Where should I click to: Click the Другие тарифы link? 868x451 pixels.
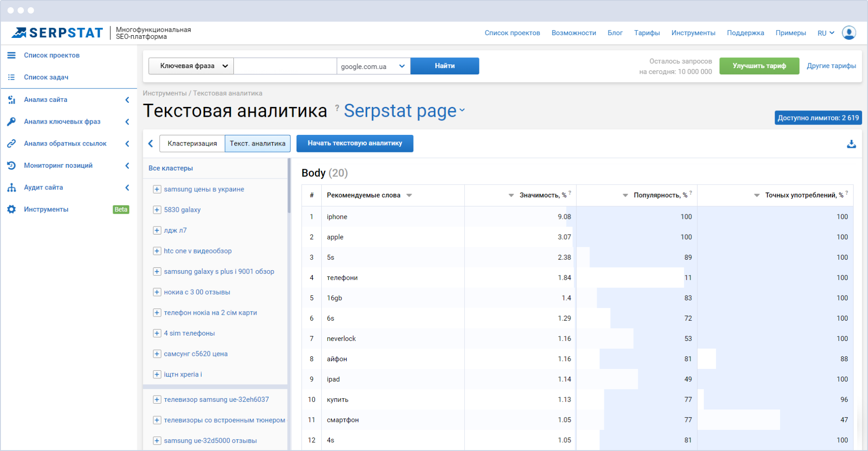coord(831,66)
